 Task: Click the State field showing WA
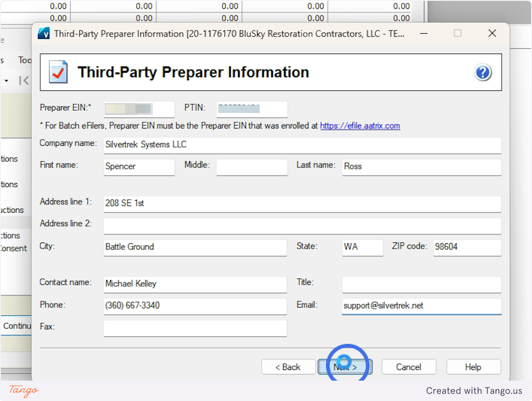pos(363,248)
